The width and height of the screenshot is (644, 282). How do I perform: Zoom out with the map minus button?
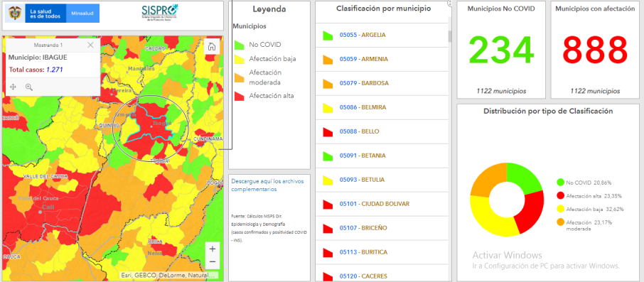tap(212, 262)
